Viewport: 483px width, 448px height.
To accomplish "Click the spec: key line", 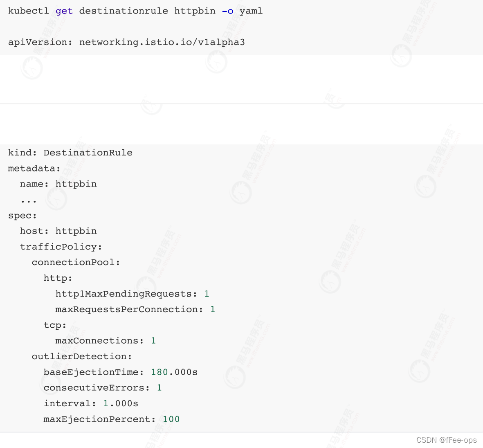I will pyautogui.click(x=22, y=215).
